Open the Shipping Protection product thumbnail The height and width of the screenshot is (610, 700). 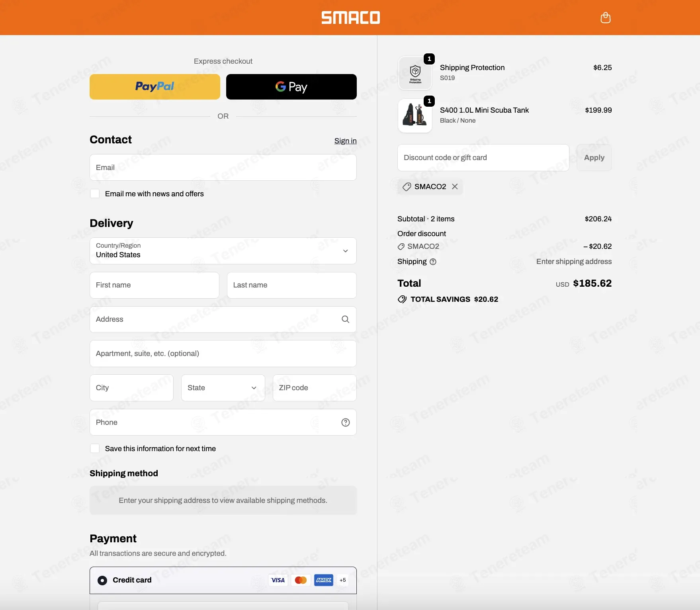tap(415, 73)
